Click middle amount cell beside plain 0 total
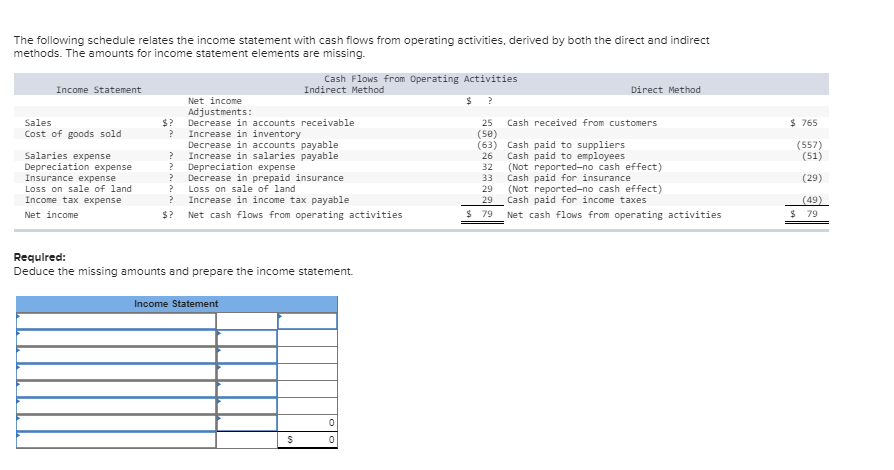This screenshot has width=894, height=470. [247, 423]
